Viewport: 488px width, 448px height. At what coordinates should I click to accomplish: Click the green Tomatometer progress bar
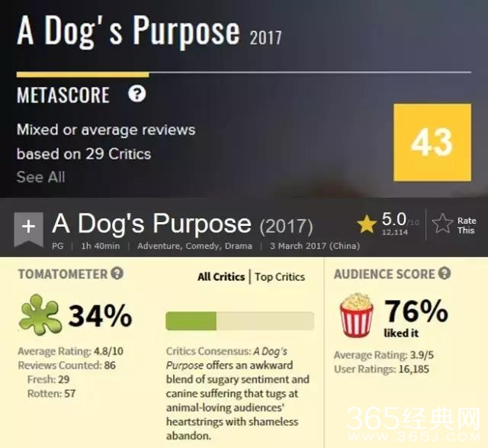pyautogui.click(x=239, y=321)
